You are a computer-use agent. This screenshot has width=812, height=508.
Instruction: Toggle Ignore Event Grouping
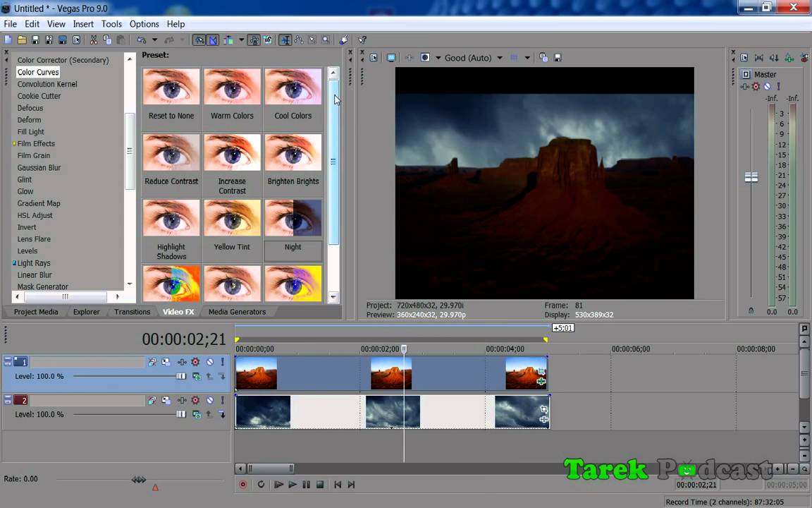coord(267,40)
